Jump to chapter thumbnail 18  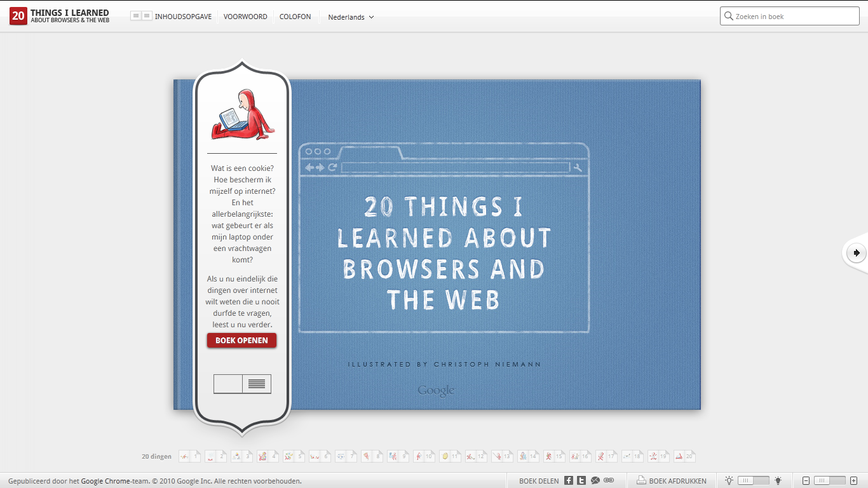tap(633, 456)
